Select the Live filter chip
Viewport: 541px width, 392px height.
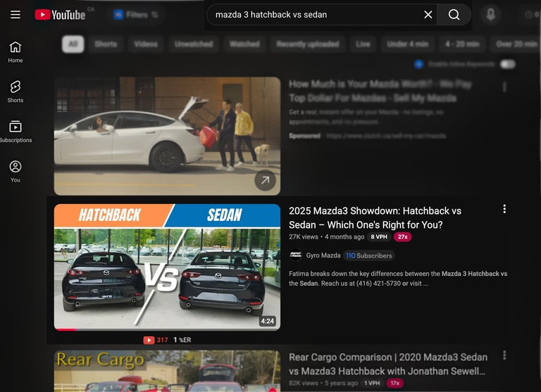click(363, 44)
